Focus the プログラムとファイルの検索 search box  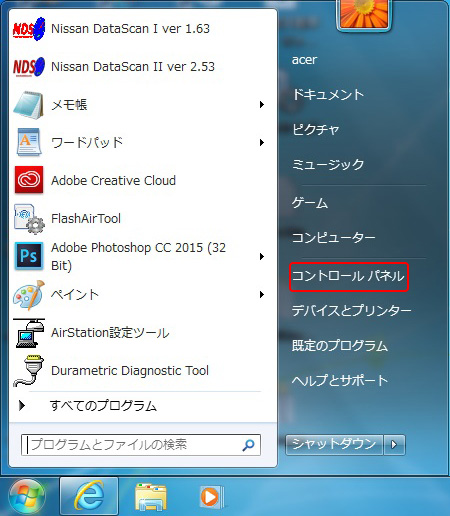pos(141,445)
